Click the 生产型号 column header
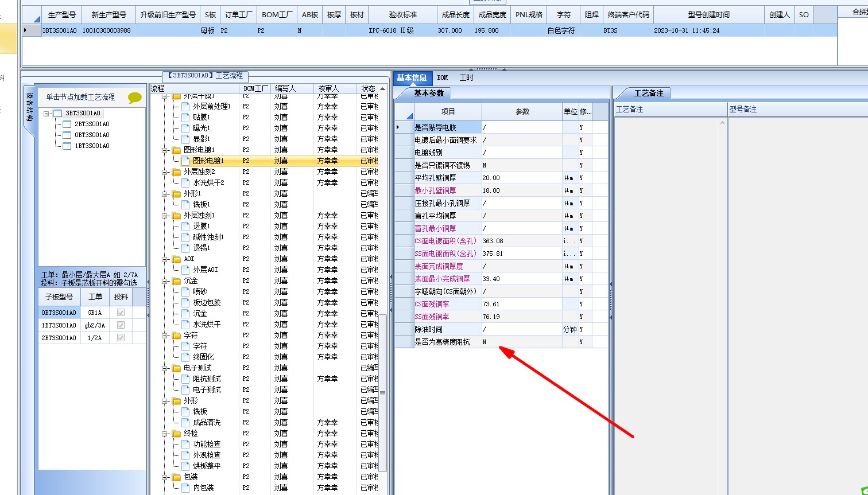868x495 pixels. coord(61,14)
